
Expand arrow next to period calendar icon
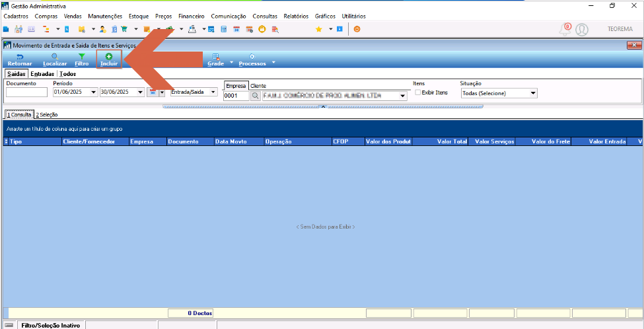pos(162,92)
